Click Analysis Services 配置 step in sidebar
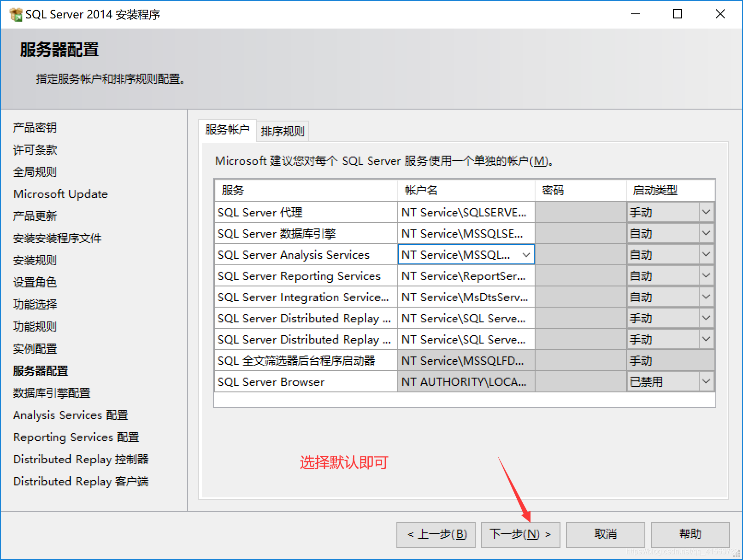This screenshot has width=743, height=560. click(x=71, y=415)
